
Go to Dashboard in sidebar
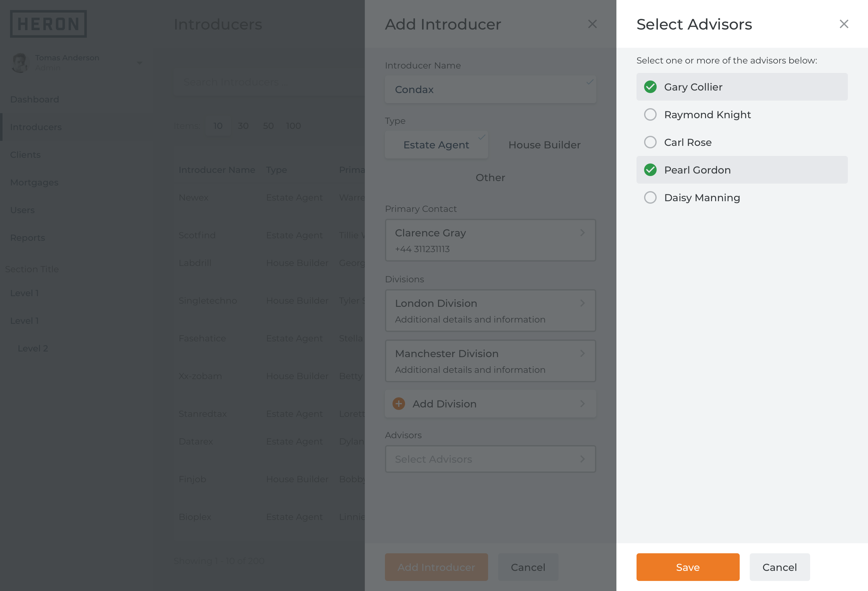34,99
